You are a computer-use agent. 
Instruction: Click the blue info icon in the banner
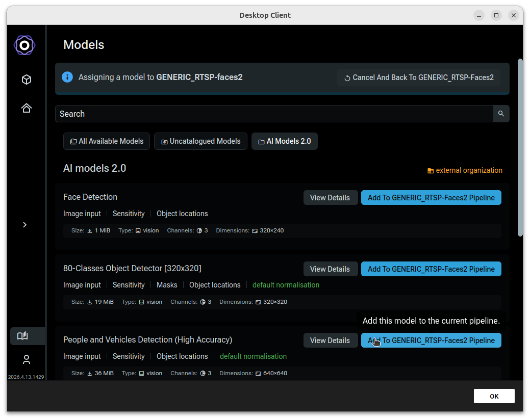click(67, 77)
